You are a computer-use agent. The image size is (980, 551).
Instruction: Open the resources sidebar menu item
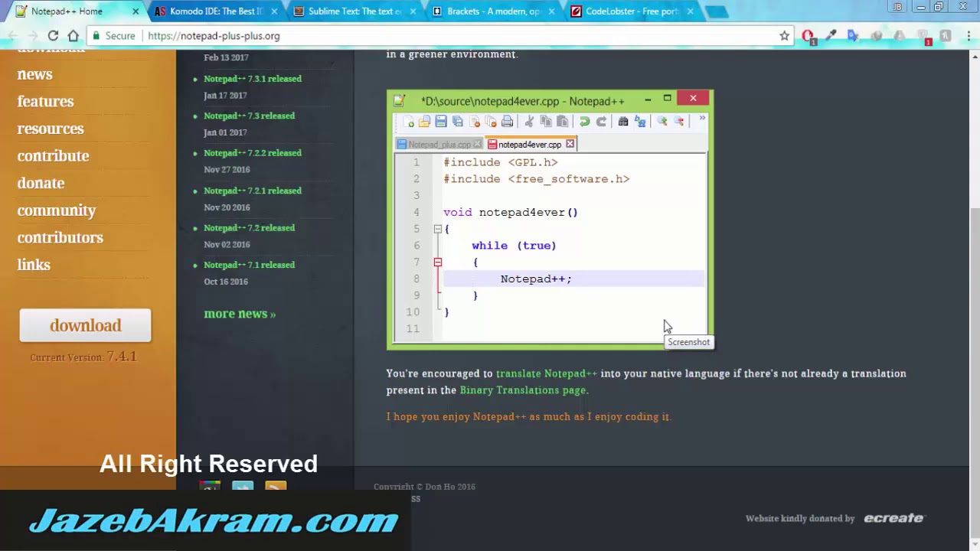pyautogui.click(x=51, y=129)
